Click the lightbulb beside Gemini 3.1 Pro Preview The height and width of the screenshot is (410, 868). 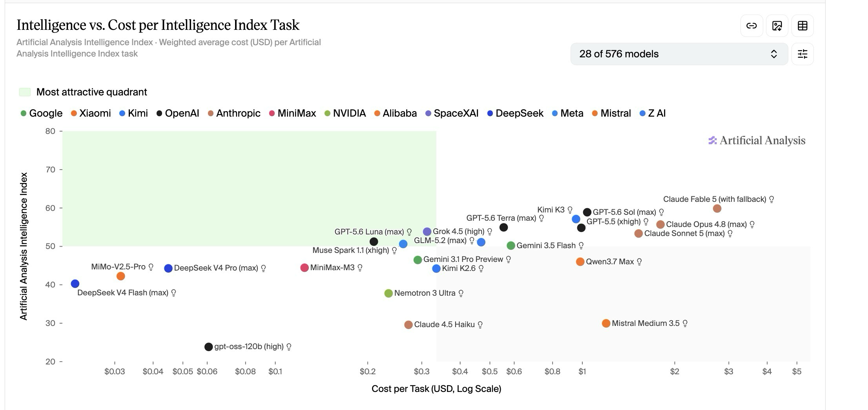[x=509, y=260]
